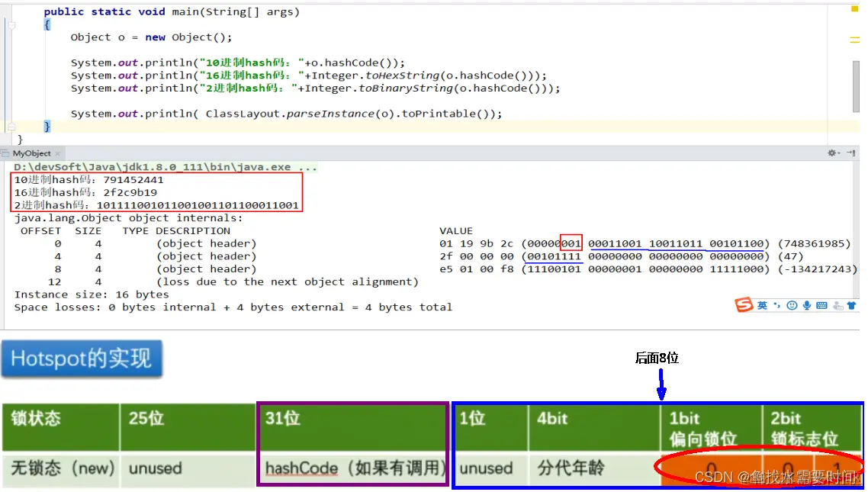Open Sogou skin shirt icon
Viewport: 868px width, 492px height.
pyautogui.click(x=851, y=305)
